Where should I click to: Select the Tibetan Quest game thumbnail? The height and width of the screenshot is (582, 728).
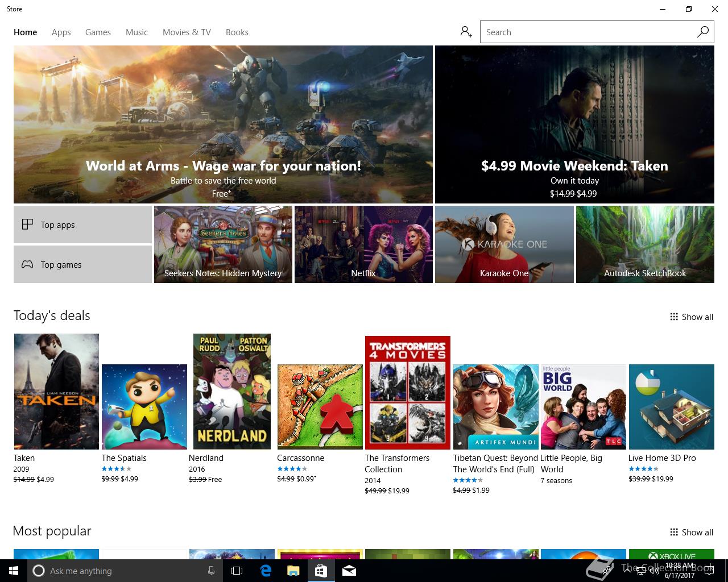(x=496, y=407)
